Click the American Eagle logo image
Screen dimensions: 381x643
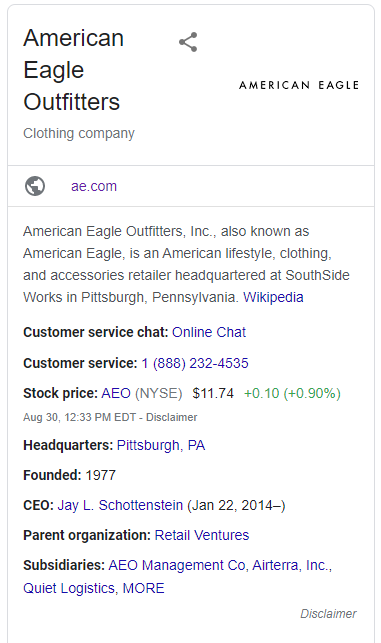tap(299, 85)
